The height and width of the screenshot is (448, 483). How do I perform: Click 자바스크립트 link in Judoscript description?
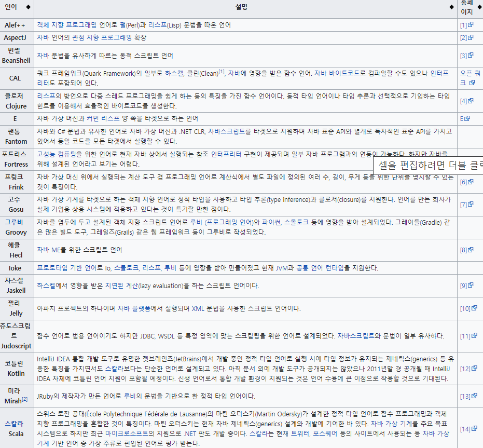coord(356,336)
